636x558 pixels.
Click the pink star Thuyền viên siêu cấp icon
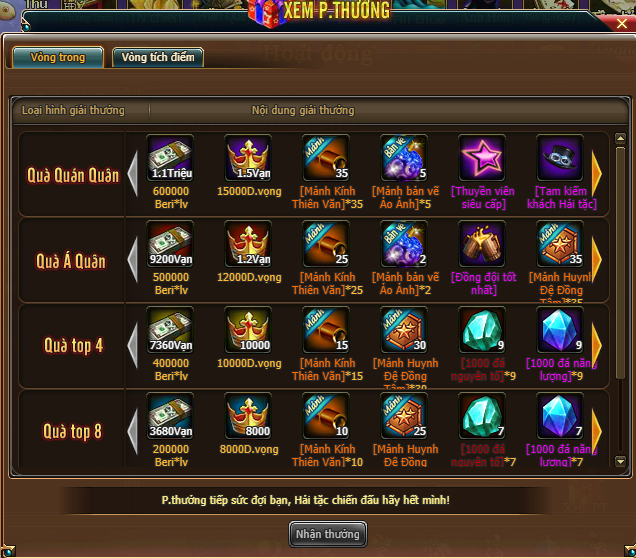coord(482,158)
